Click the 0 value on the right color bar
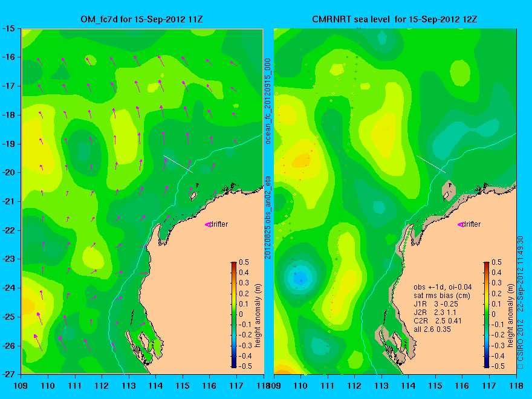The width and height of the screenshot is (532, 399). click(494, 314)
